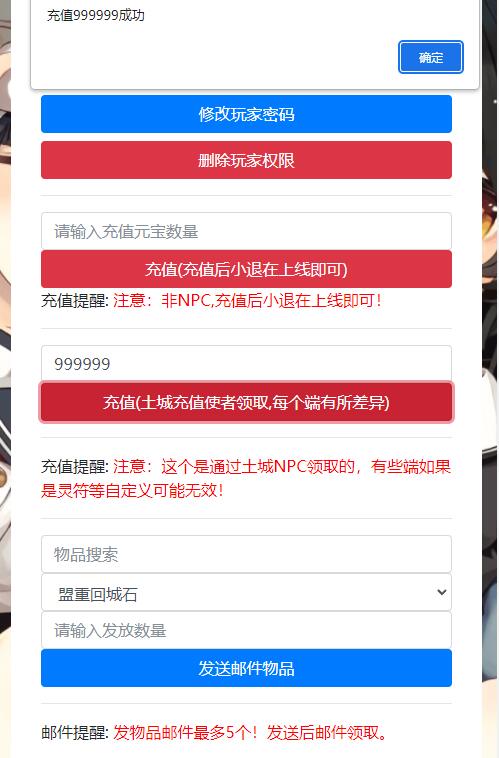The image size is (499, 758).
Task: Click the red 删除玩家权限 button
Action: [246, 160]
